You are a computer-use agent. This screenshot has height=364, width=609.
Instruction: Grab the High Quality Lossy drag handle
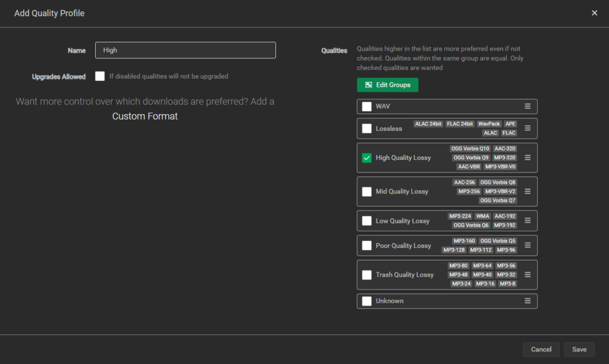coord(528,158)
